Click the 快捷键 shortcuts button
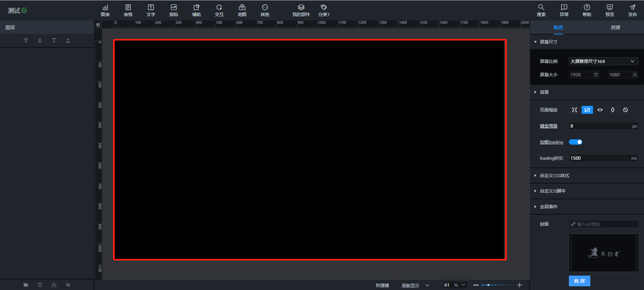The height and width of the screenshot is (290, 644). tap(382, 285)
